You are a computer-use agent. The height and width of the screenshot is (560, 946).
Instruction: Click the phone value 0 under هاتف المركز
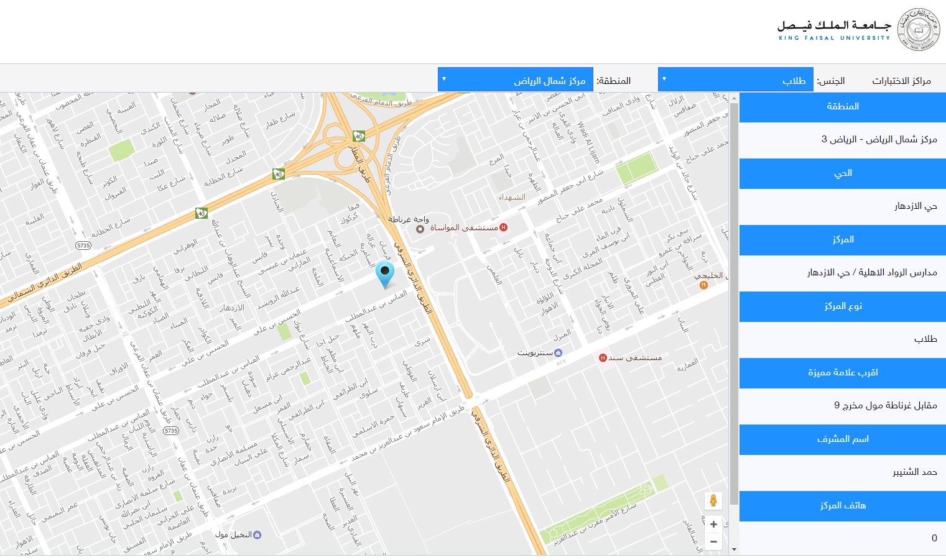(934, 538)
